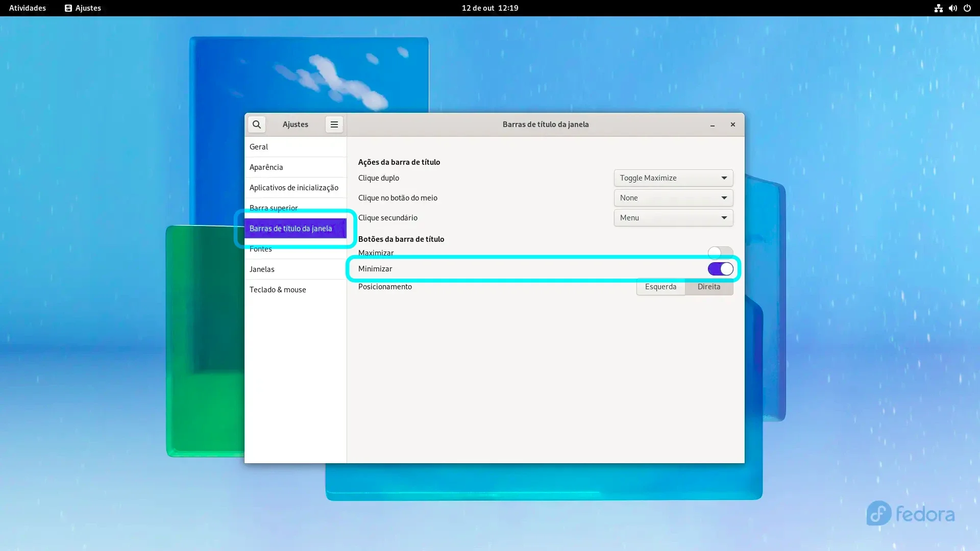This screenshot has width=980, height=551.
Task: Select Aparência in the sidebar
Action: click(x=296, y=167)
